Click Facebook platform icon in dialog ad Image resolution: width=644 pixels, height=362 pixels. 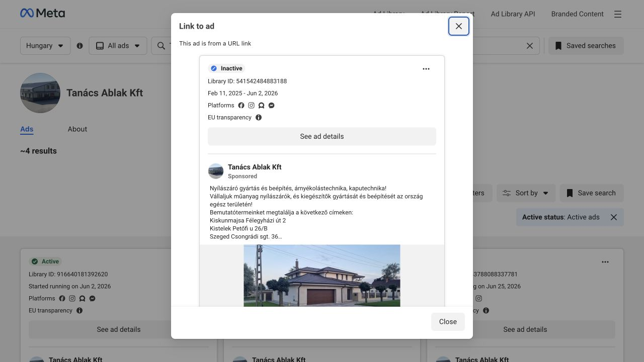(x=241, y=106)
